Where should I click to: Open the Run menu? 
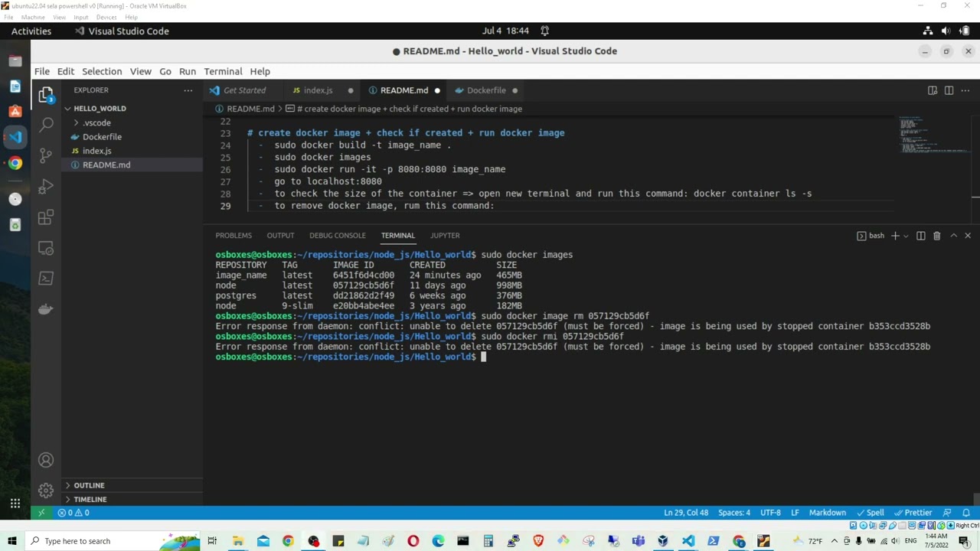[x=188, y=71]
